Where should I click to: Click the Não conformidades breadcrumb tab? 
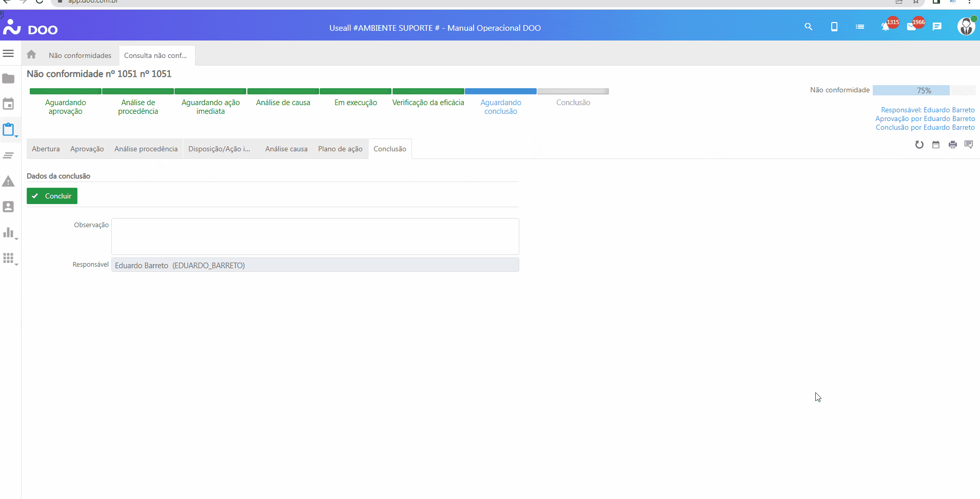coord(80,55)
